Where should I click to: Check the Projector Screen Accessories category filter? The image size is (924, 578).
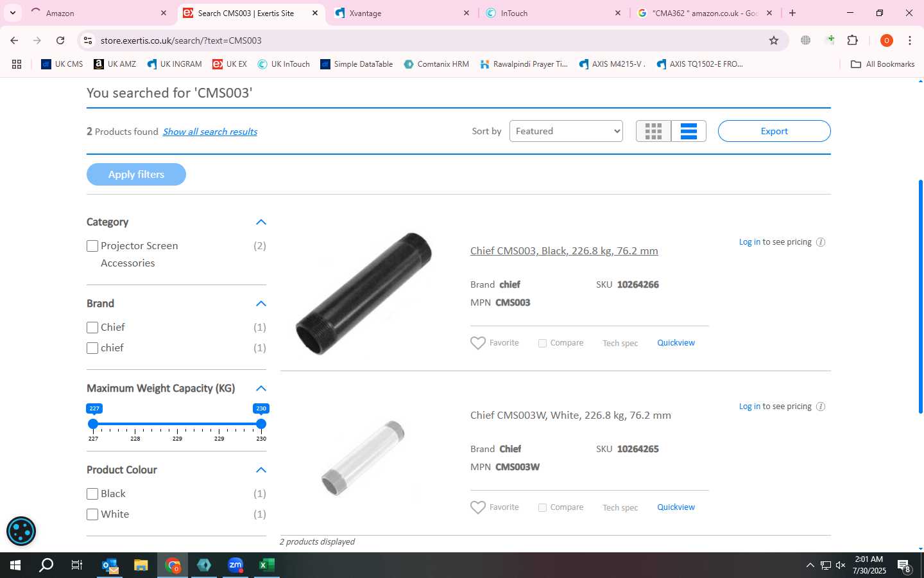[92, 246]
